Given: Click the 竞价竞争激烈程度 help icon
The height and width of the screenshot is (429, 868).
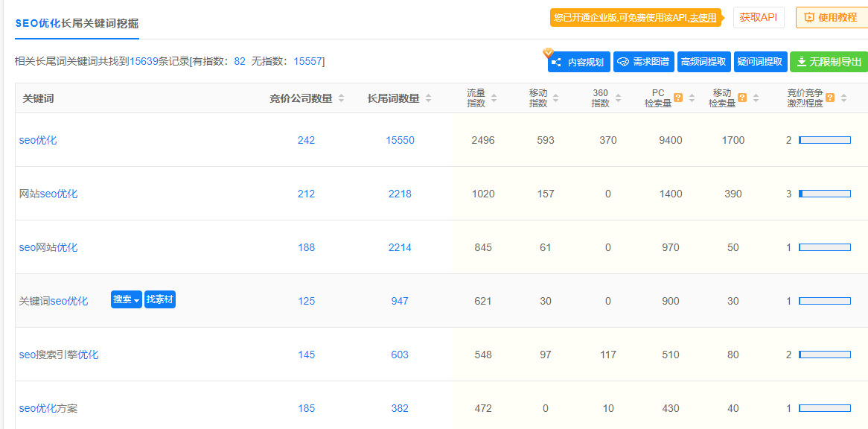Looking at the screenshot, I should coord(830,98).
